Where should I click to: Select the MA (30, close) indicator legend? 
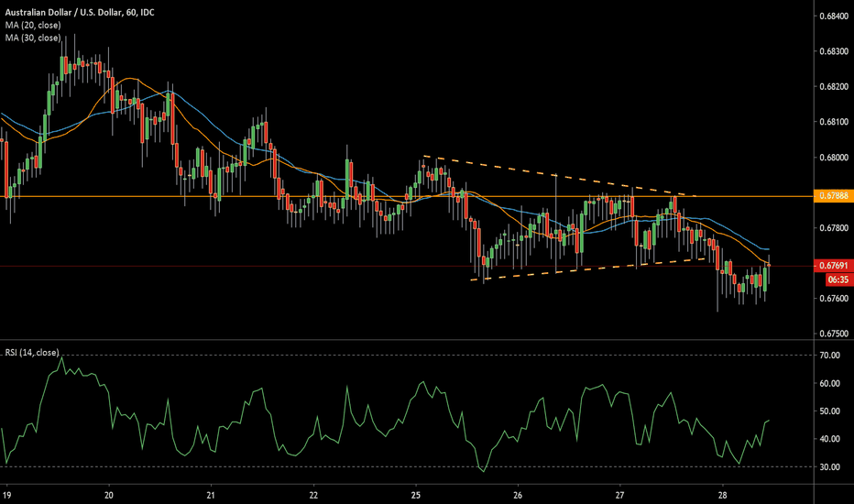[32, 38]
